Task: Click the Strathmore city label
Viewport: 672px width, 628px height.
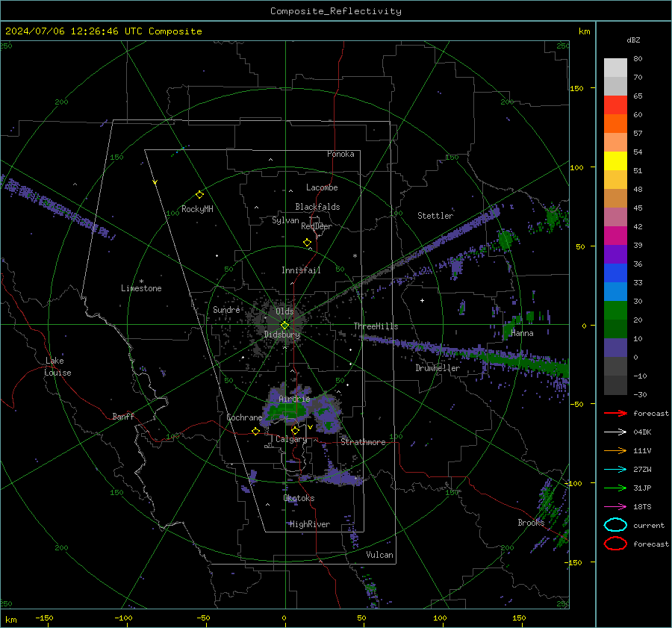Action: (363, 442)
